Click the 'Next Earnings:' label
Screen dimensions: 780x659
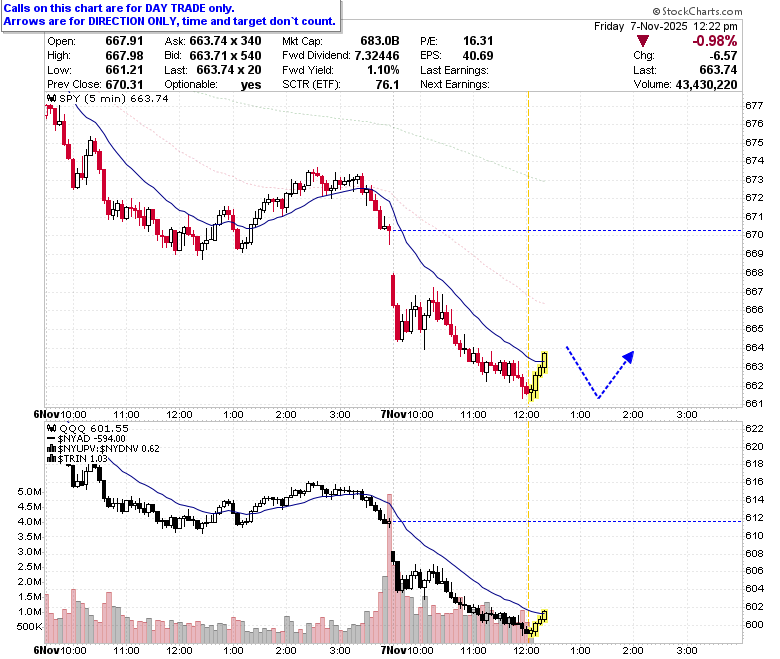pos(455,85)
